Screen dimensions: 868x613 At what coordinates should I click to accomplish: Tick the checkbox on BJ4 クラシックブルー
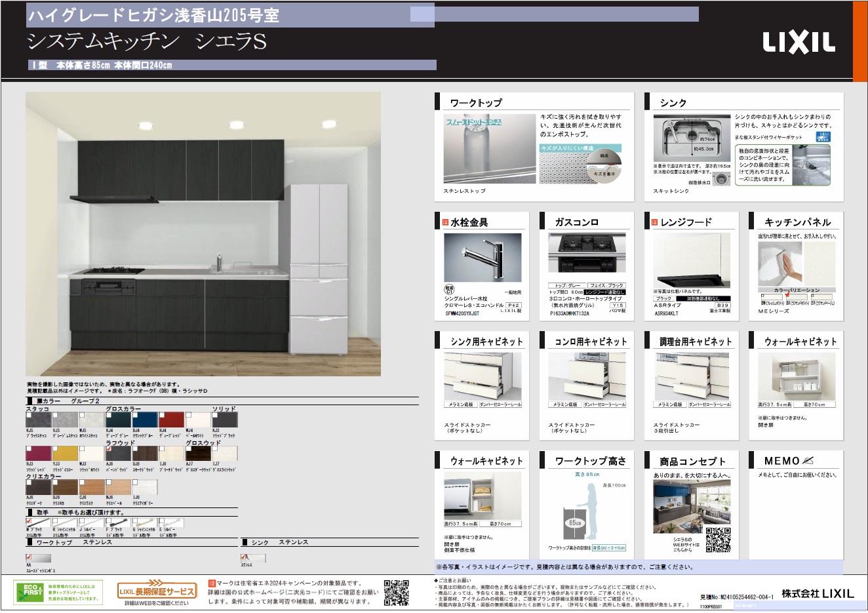tap(136, 416)
